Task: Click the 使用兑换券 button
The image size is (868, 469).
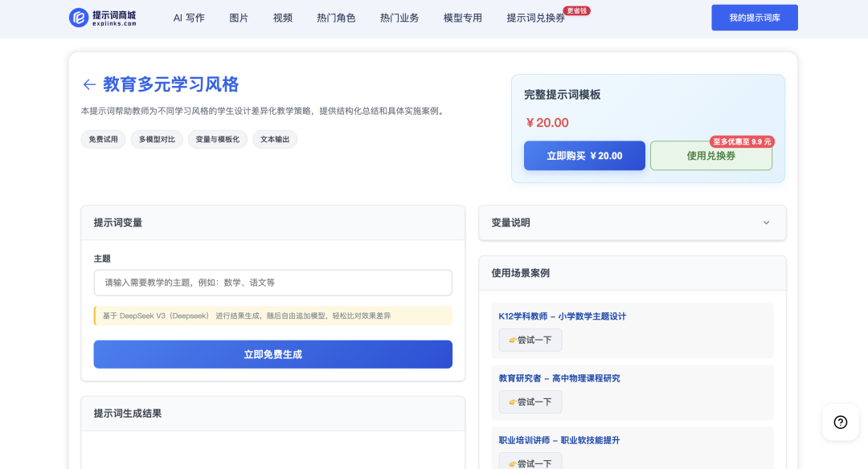Action: [x=710, y=156]
